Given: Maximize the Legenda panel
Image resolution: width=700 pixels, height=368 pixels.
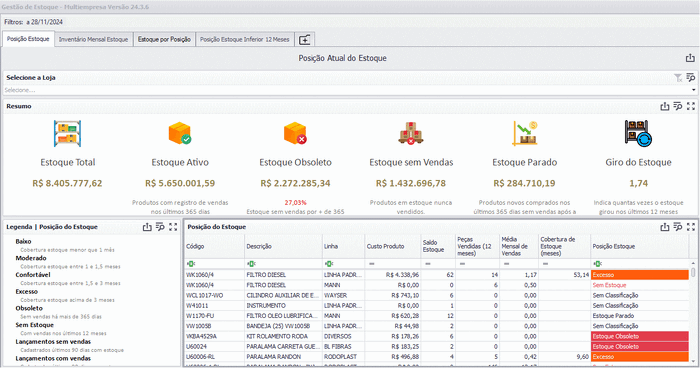Looking at the screenshot, I should [173, 227].
